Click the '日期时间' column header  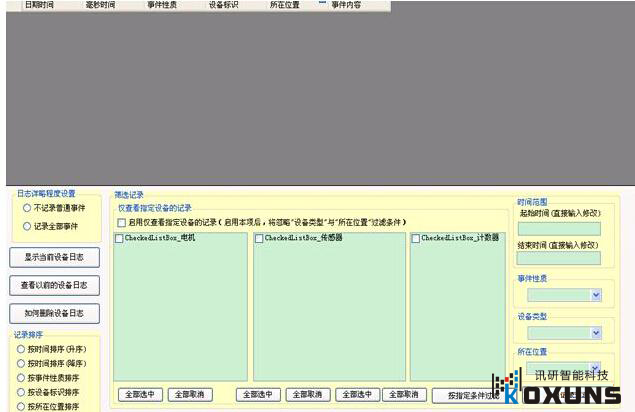click(x=40, y=5)
